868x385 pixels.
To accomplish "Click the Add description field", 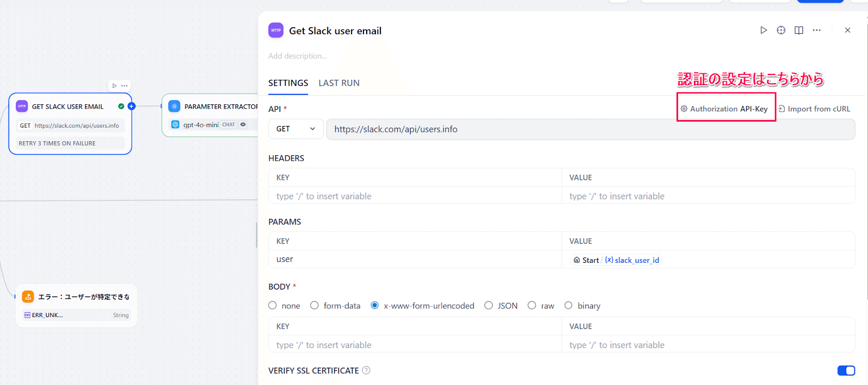I will 297,56.
